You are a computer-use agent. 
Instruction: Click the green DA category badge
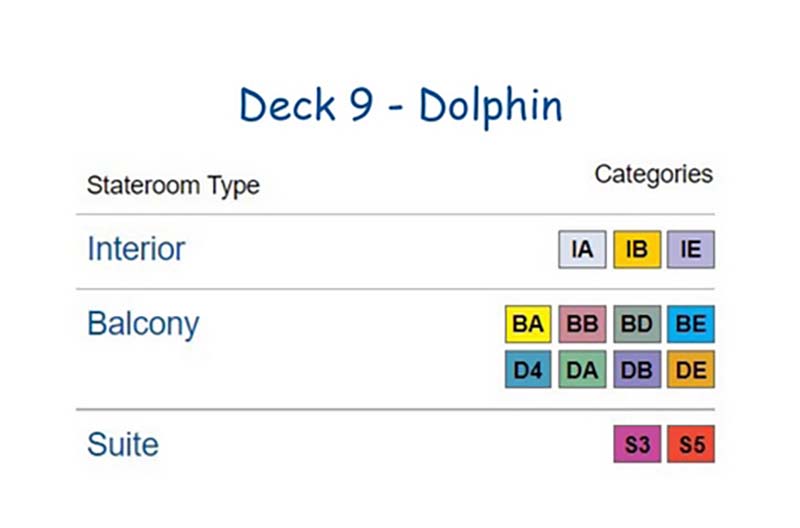pyautogui.click(x=582, y=369)
